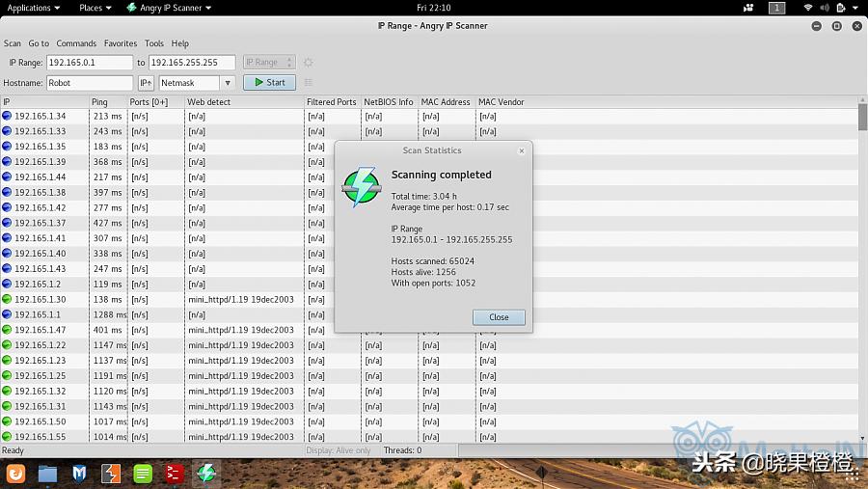Screen dimensions: 868x489
Task: Open the IP Range feeder combo box
Action: click(269, 62)
